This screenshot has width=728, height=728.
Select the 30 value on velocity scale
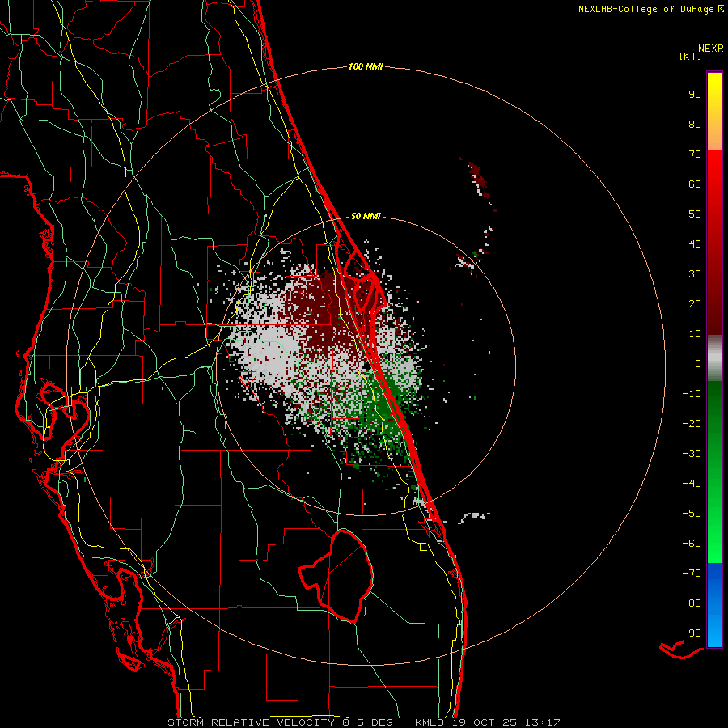coord(695,274)
